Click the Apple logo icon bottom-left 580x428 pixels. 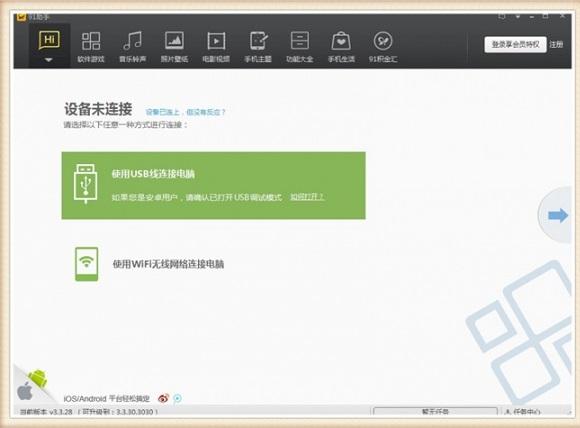click(25, 391)
